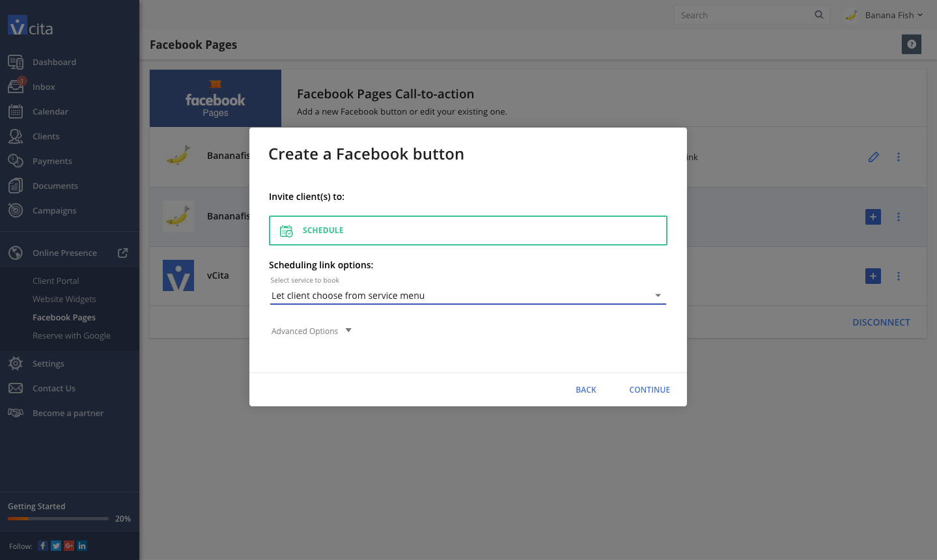Click the Clients menu label

click(x=46, y=136)
